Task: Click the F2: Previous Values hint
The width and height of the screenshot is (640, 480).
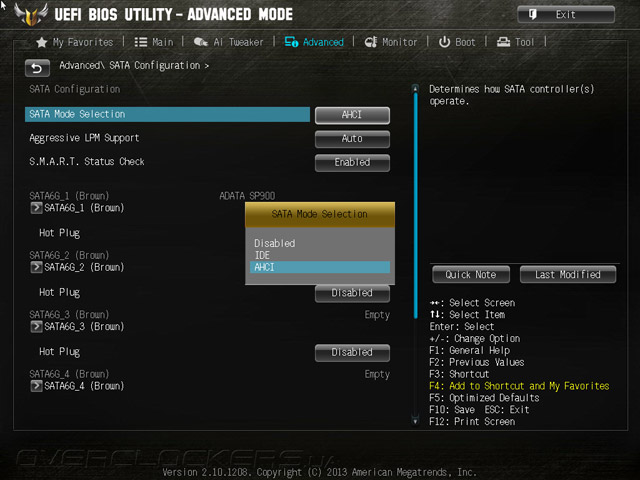Action: pyautogui.click(x=477, y=362)
